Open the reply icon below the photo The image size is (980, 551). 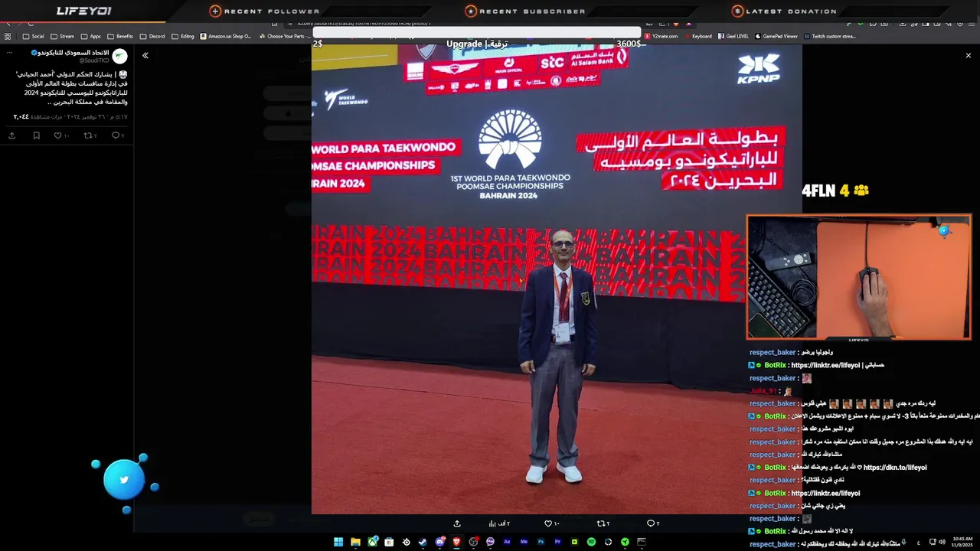tap(652, 523)
